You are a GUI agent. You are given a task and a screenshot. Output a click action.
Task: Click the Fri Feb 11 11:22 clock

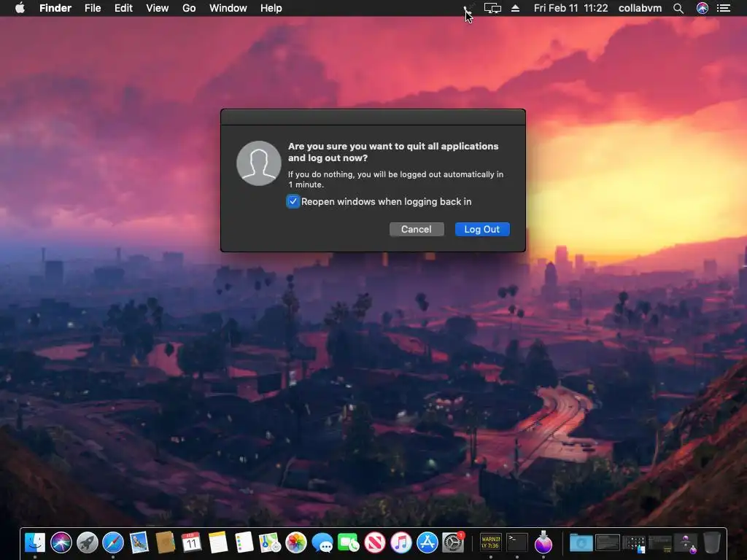(x=570, y=8)
